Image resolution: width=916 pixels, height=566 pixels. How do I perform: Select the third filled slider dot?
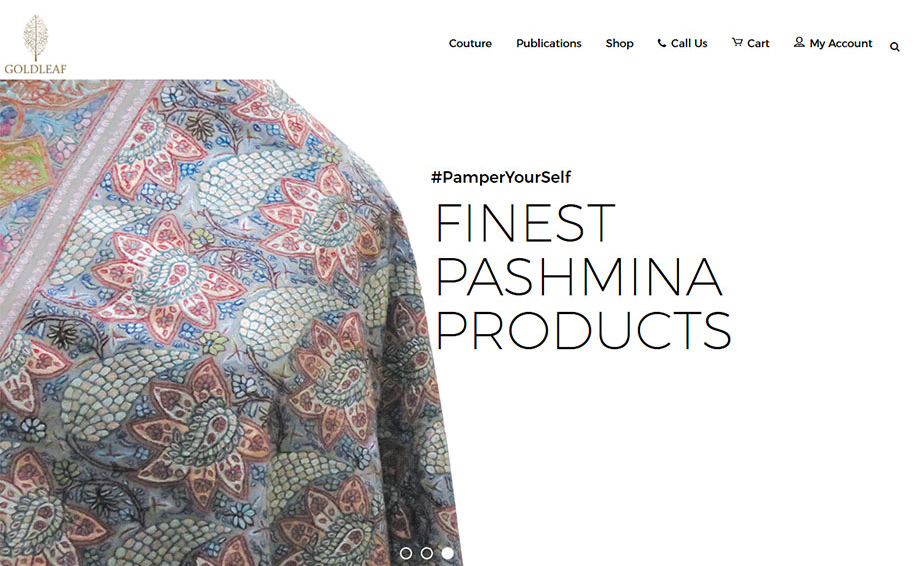447,553
